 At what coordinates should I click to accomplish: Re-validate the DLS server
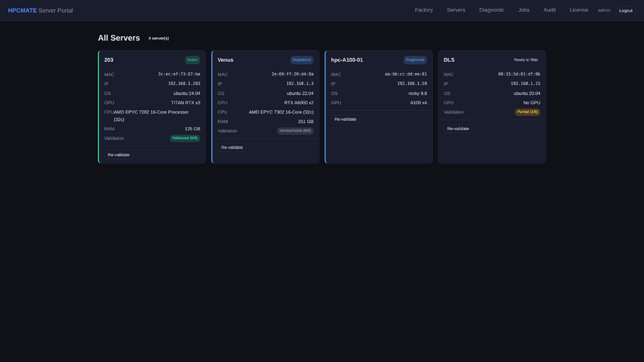458,129
